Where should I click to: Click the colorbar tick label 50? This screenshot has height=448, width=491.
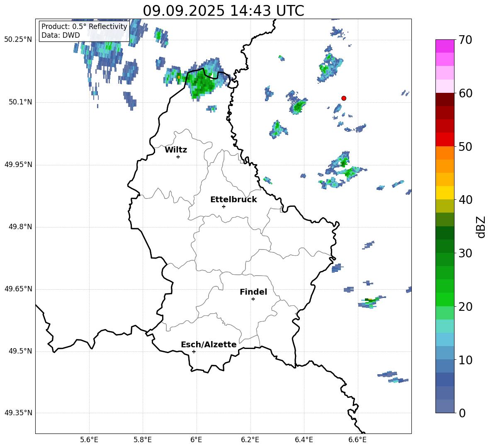(x=466, y=146)
